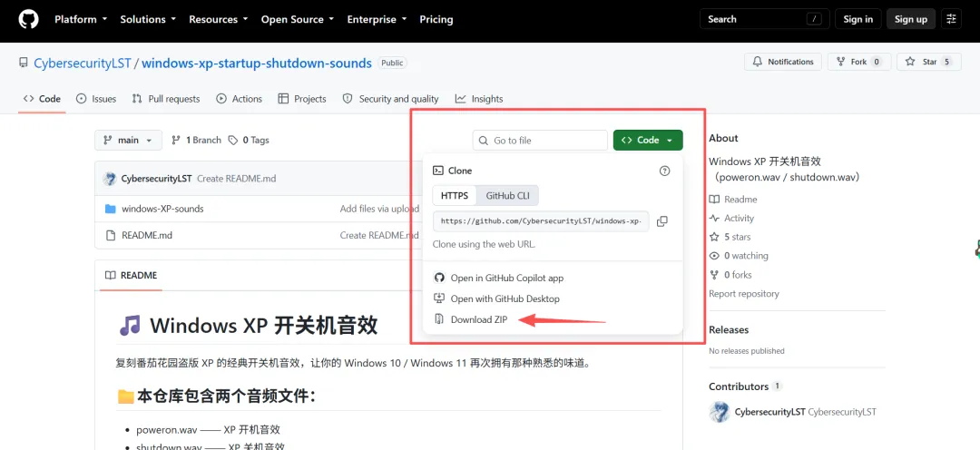This screenshot has height=450, width=980.
Task: Click Report repository
Action: (x=744, y=294)
